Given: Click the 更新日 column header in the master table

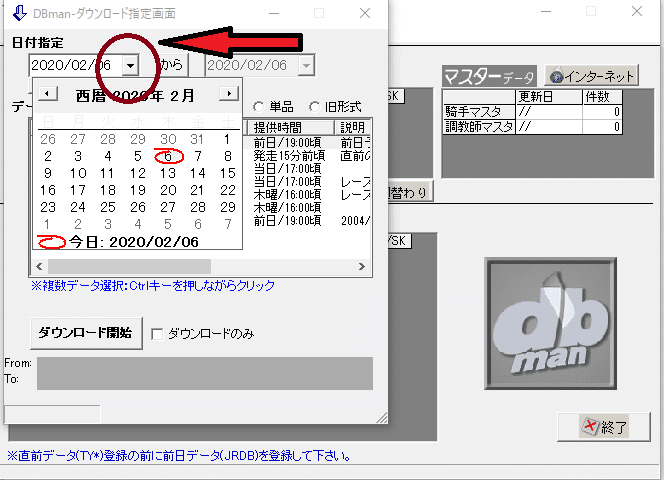Looking at the screenshot, I should click(x=549, y=97).
